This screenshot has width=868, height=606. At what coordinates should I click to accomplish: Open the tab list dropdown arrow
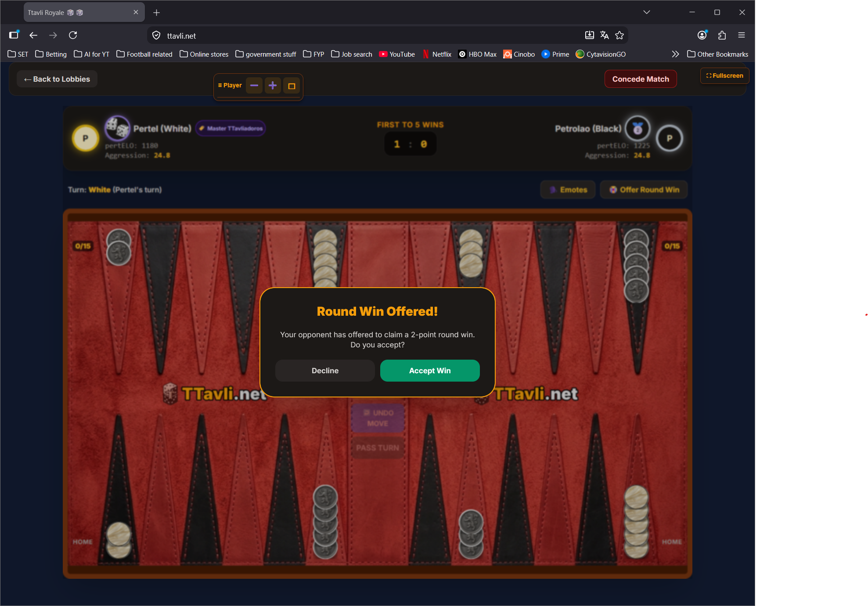coord(646,12)
